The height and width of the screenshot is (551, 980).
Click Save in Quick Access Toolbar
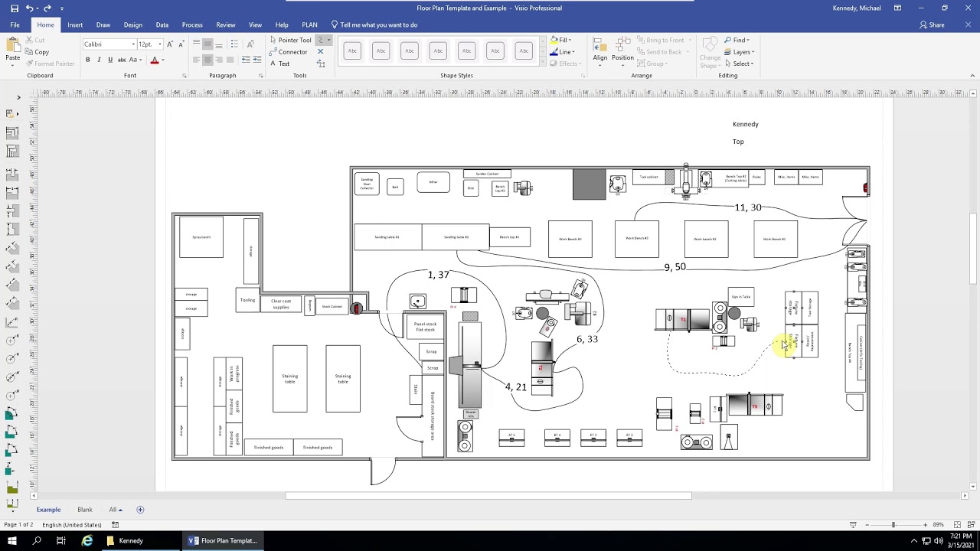tap(13, 8)
